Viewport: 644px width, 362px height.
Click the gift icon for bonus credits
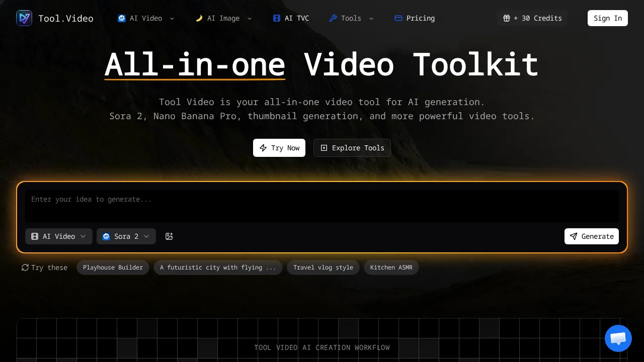click(x=507, y=18)
